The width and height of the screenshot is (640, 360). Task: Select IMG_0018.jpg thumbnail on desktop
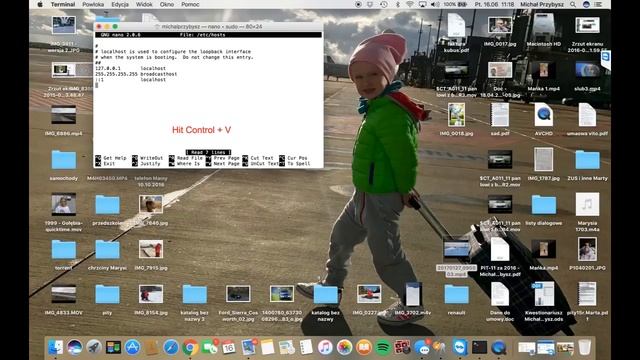[456, 115]
